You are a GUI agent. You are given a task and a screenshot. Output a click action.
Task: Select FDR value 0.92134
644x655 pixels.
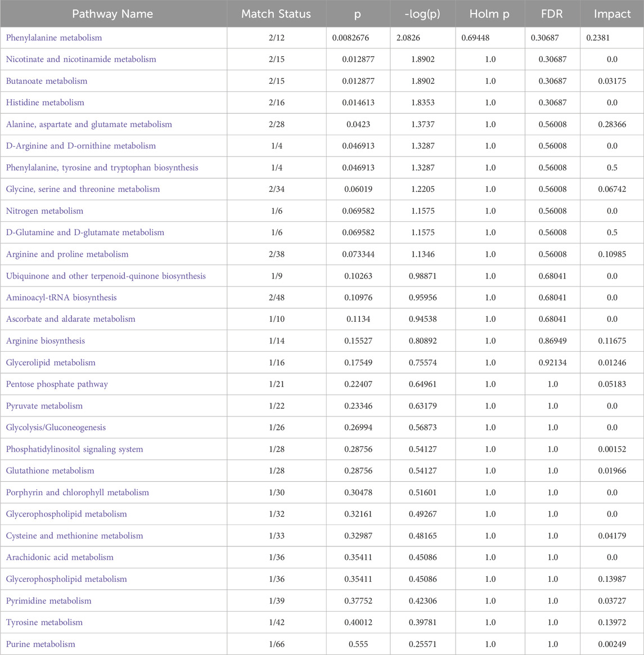(x=552, y=362)
